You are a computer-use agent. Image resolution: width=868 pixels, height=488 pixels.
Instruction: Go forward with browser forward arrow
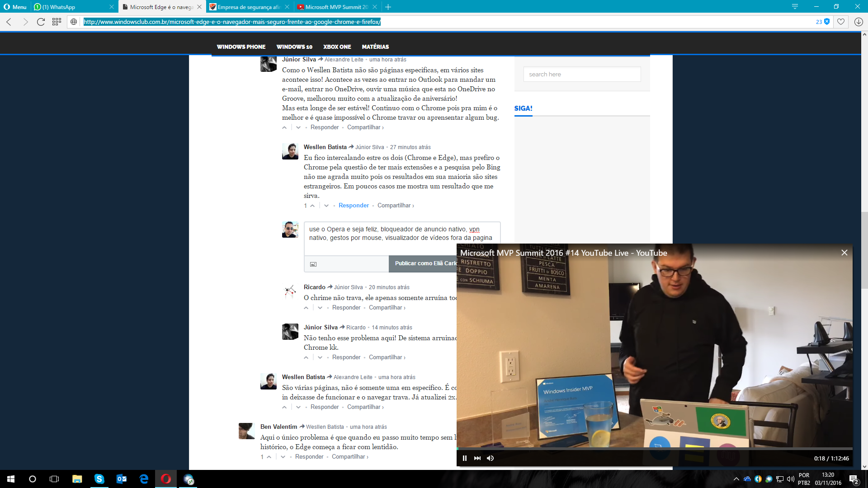(x=25, y=22)
